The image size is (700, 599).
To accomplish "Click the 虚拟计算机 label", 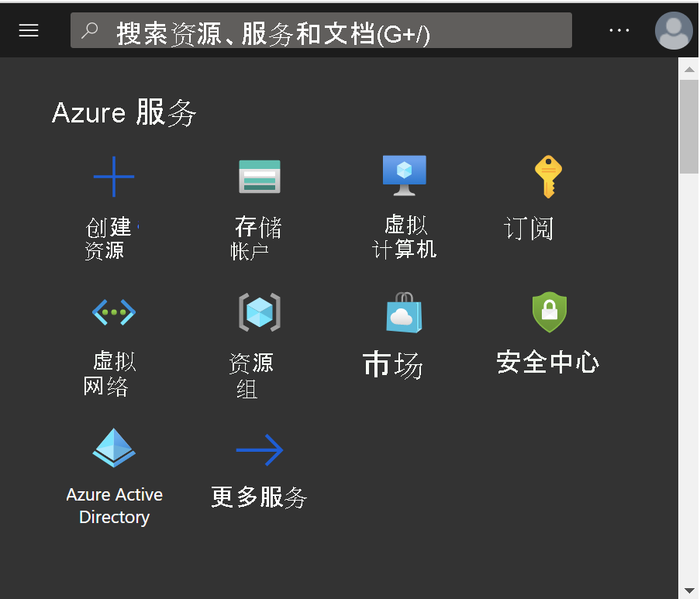I will click(x=404, y=237).
